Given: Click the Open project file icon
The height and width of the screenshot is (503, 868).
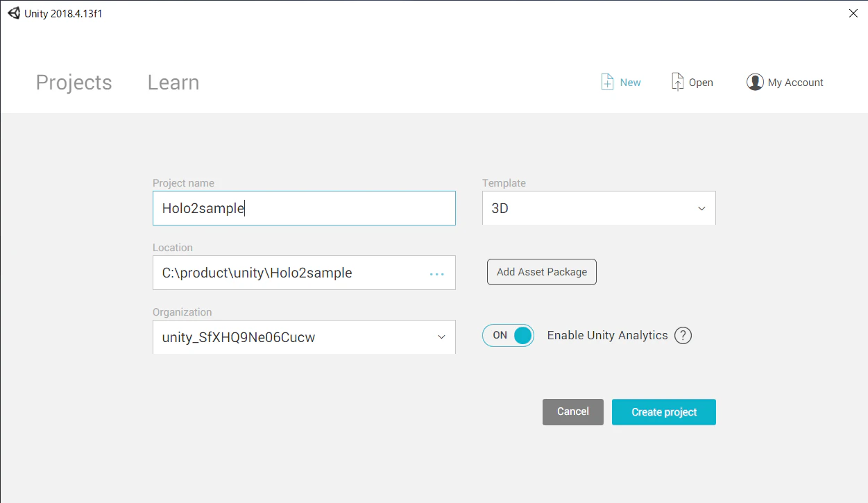Looking at the screenshot, I should tap(678, 82).
